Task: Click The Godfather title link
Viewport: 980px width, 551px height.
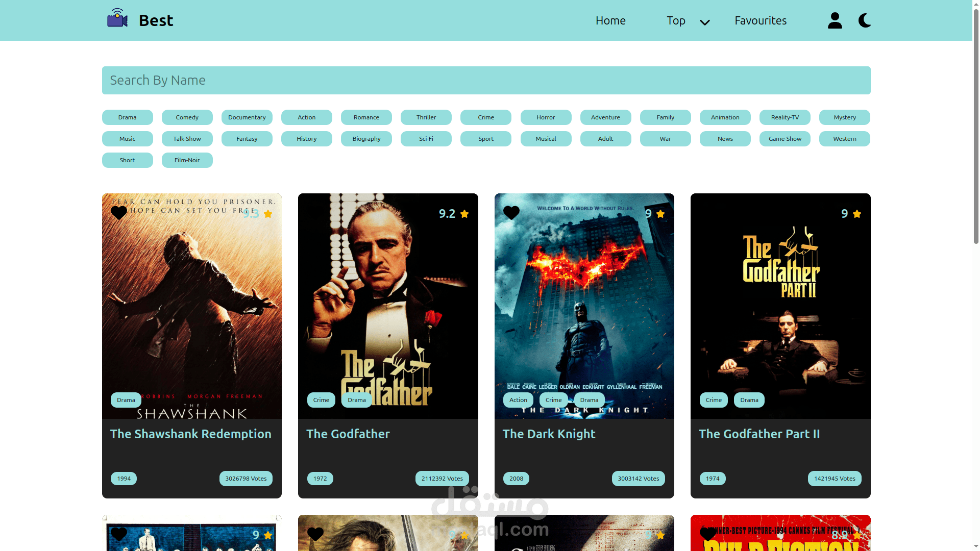Action: (x=348, y=434)
